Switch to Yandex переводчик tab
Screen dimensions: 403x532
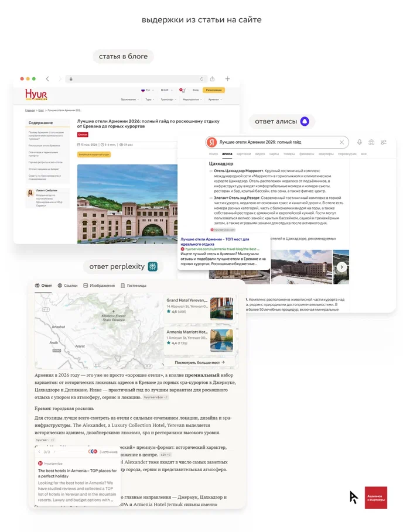pos(347,154)
